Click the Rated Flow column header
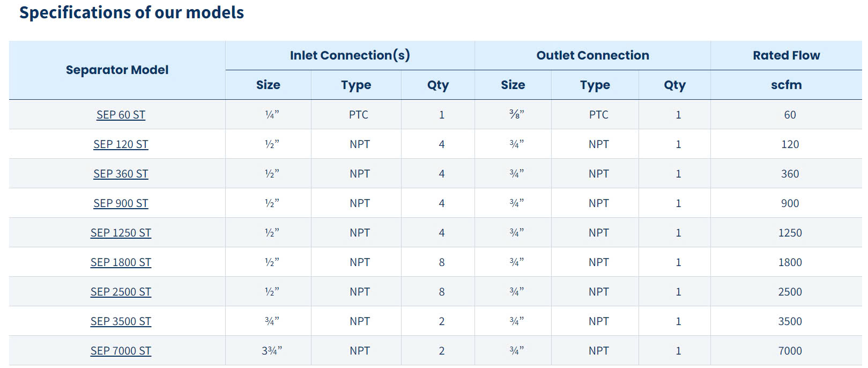This screenshot has width=868, height=368. (786, 55)
